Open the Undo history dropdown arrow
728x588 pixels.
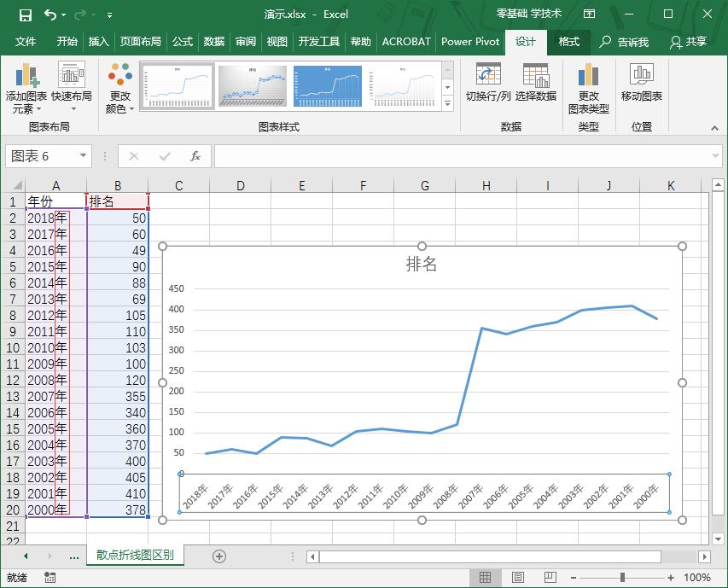point(64,15)
